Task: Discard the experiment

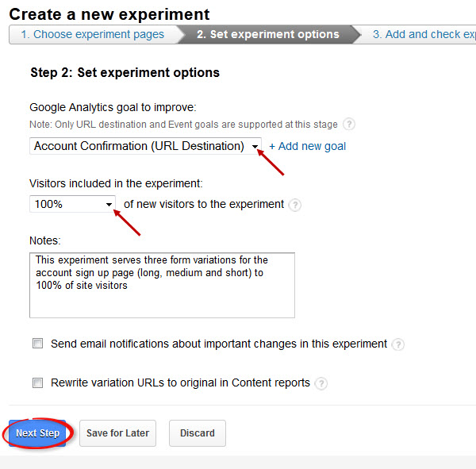Action: [198, 433]
